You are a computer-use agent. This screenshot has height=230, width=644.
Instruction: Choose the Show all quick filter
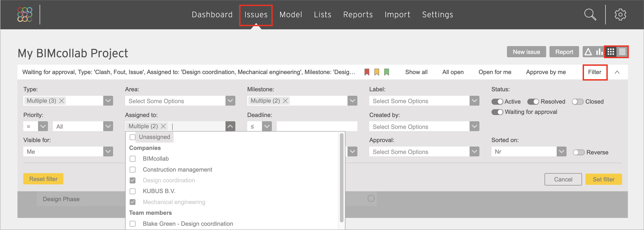(416, 72)
